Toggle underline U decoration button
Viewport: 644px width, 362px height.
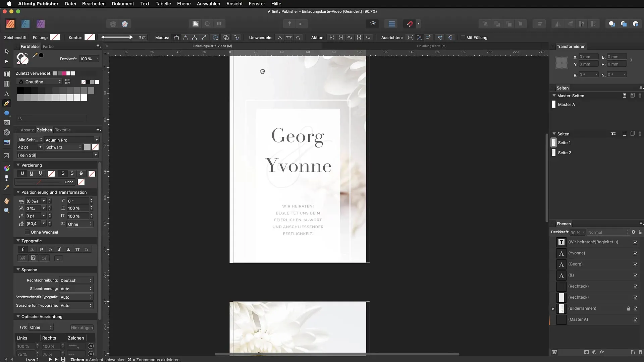(x=22, y=173)
